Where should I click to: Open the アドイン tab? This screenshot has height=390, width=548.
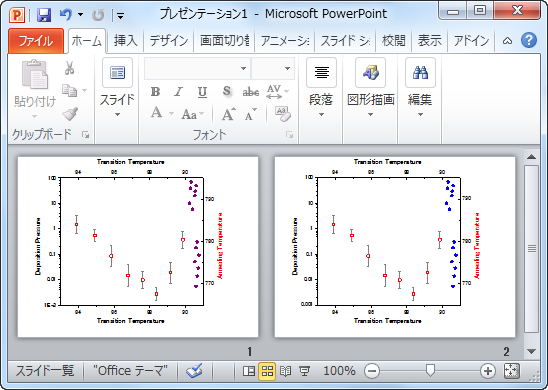471,41
